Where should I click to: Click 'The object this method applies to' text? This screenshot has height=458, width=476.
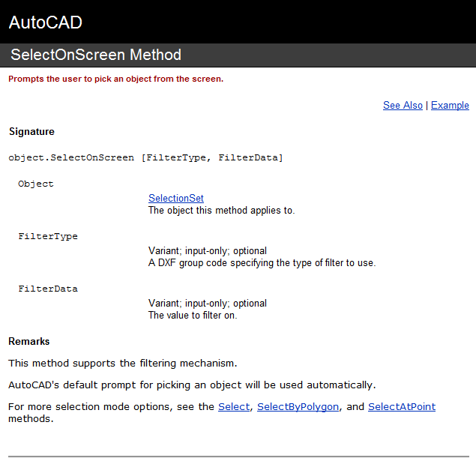click(x=222, y=211)
